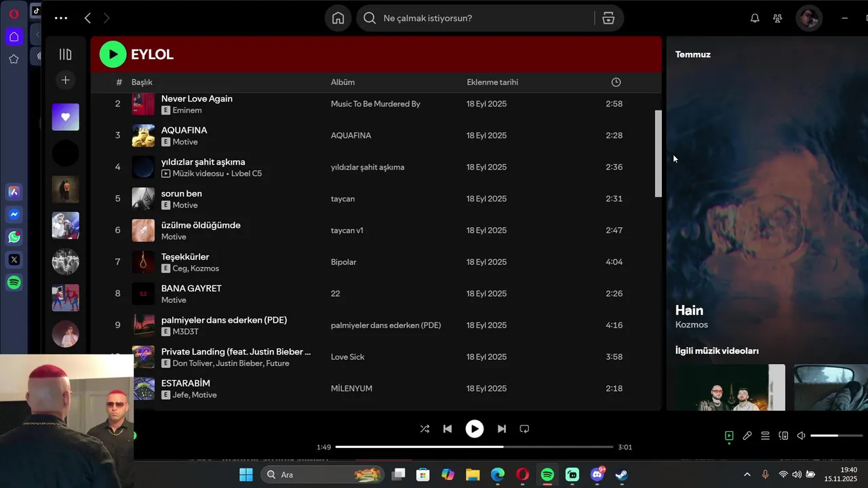Mute with the player speaker icon

pos(801,436)
